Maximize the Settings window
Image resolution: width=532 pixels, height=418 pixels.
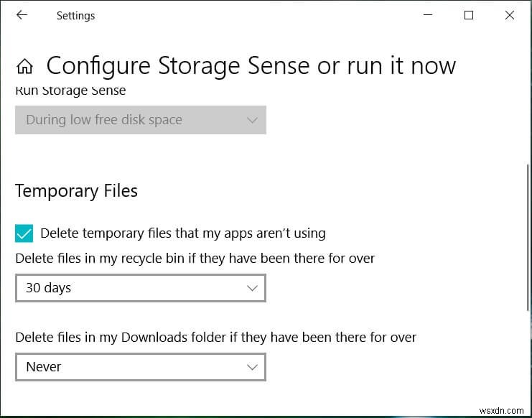469,15
